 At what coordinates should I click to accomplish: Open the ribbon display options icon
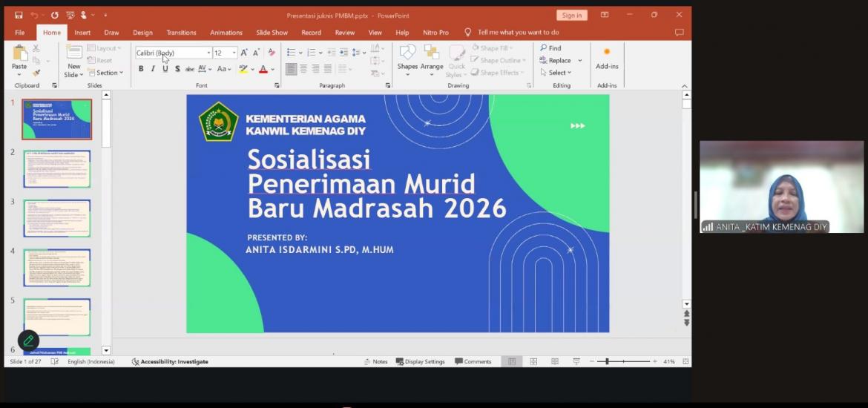[x=605, y=15]
